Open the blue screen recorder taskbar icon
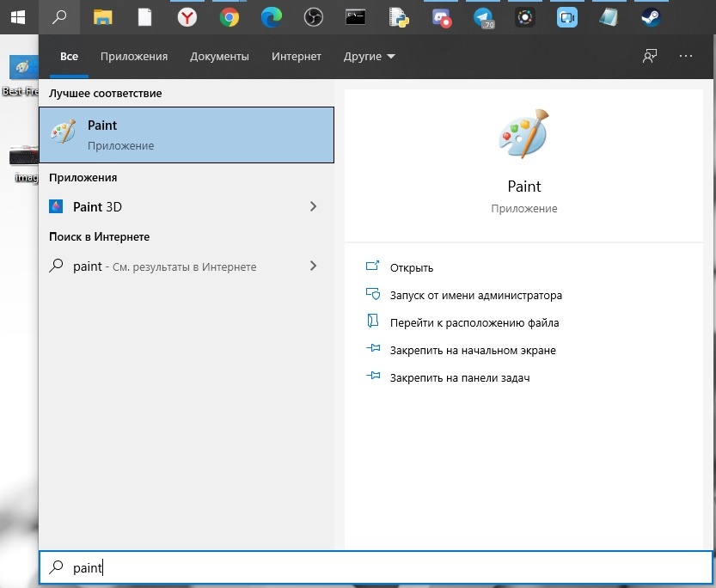Viewport: 716px width, 588px height. click(567, 17)
